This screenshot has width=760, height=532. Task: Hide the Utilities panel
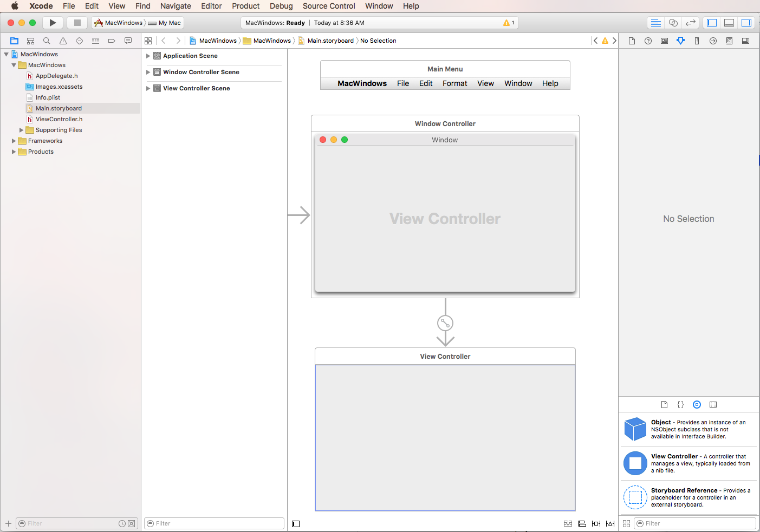[746, 22]
